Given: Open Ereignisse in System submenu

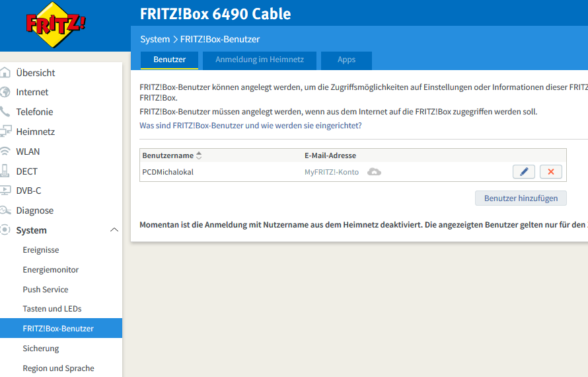Looking at the screenshot, I should click(x=41, y=250).
